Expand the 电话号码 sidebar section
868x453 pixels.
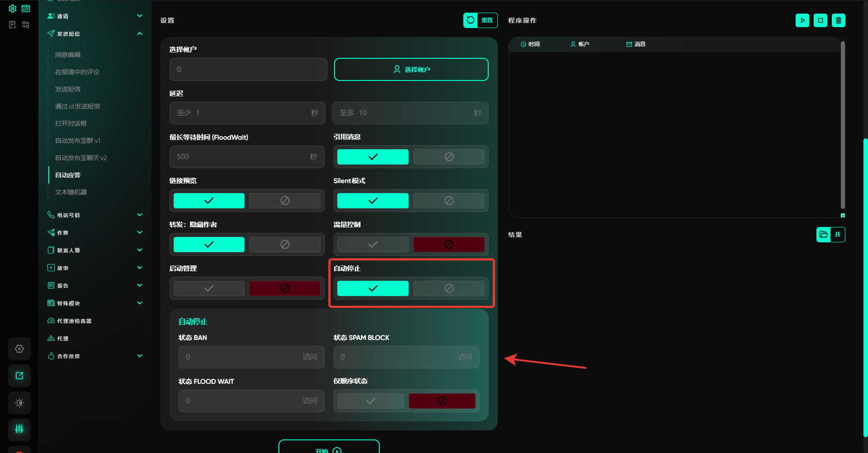tap(140, 215)
